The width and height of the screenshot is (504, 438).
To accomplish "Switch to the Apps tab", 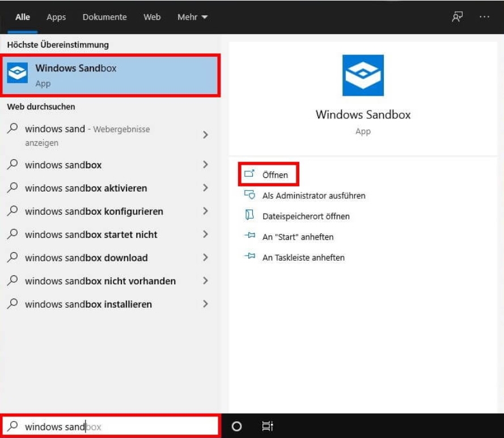I will coord(56,17).
